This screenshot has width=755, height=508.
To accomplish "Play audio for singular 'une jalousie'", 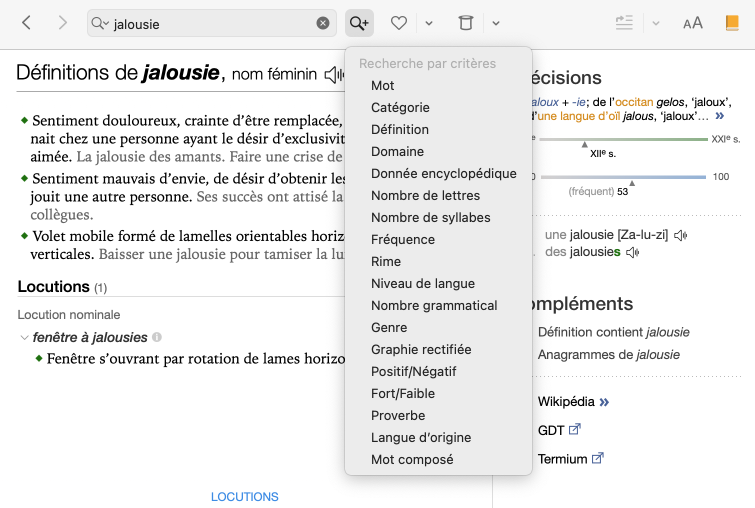I will point(680,235).
